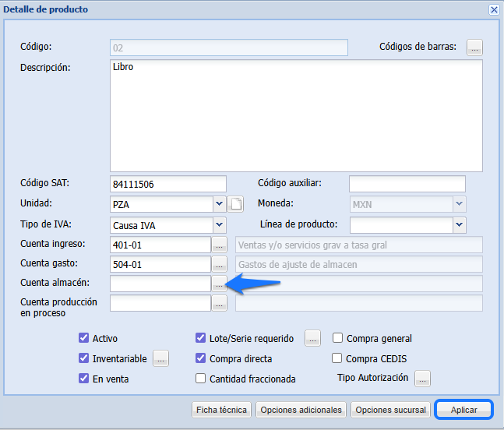Toggle the En venta checkbox
Image resolution: width=504 pixels, height=430 pixels.
point(83,379)
